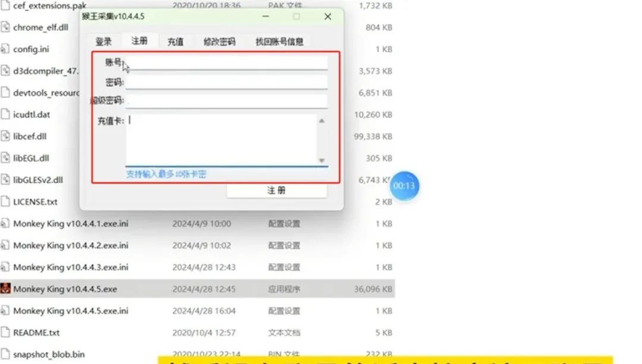Select Monkey King v10.4.4.3.exe.ini file row
This screenshot has height=364, width=642.
[70, 267]
